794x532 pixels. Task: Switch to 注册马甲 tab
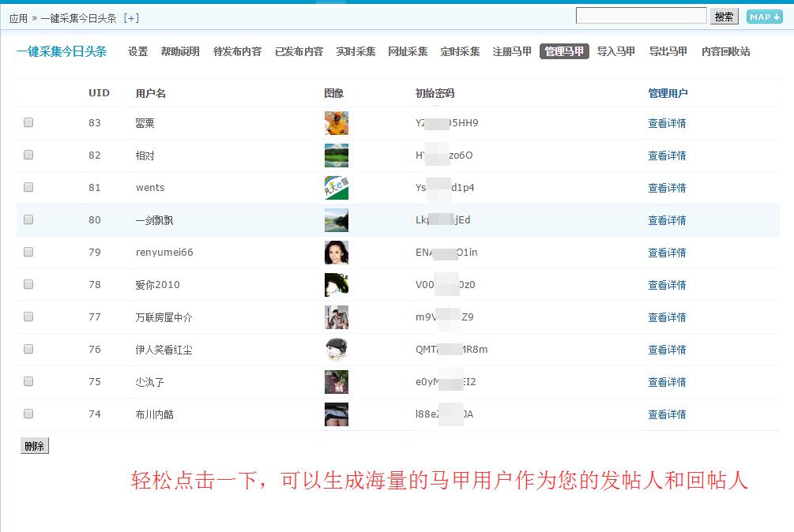[512, 51]
